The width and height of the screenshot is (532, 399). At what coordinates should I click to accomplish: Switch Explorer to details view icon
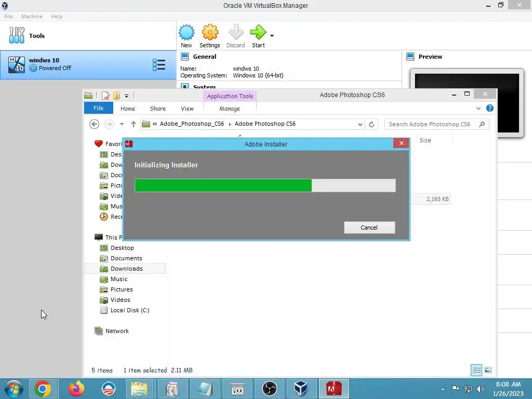(476, 370)
